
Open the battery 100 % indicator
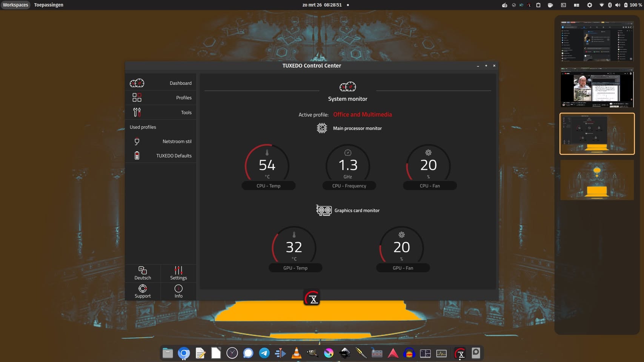(x=633, y=5)
